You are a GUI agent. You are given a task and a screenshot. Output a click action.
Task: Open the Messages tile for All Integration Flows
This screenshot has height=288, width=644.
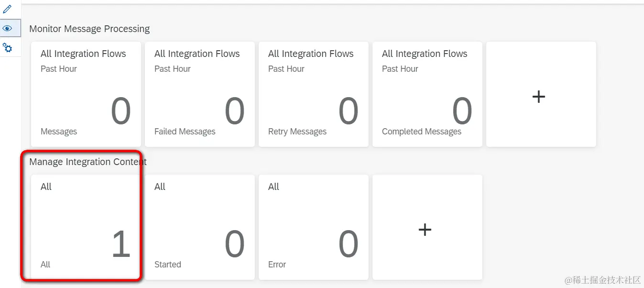(86, 95)
